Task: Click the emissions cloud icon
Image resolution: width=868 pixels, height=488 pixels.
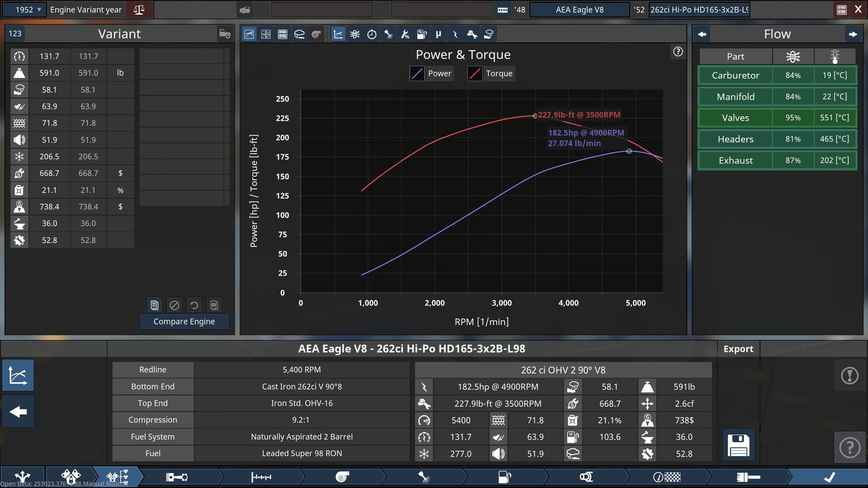Action: (299, 34)
